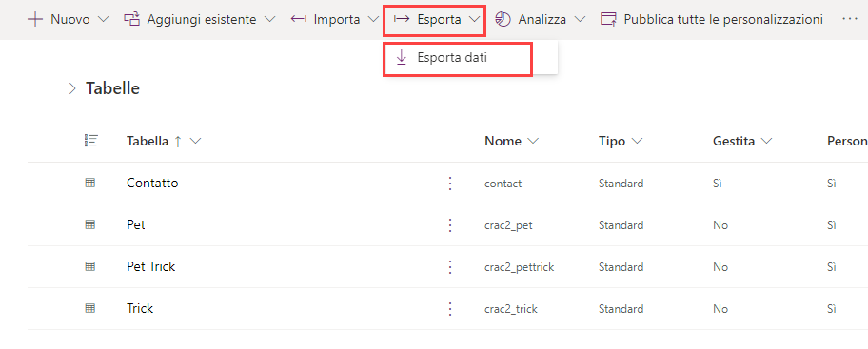Open the Gestita column filter dropdown

pos(767,142)
